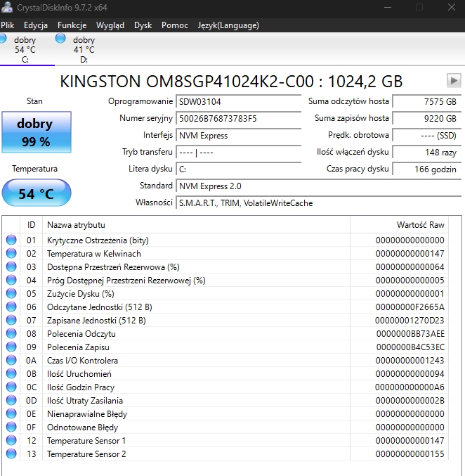Click the dobry 99 % health status button

[x=37, y=132]
